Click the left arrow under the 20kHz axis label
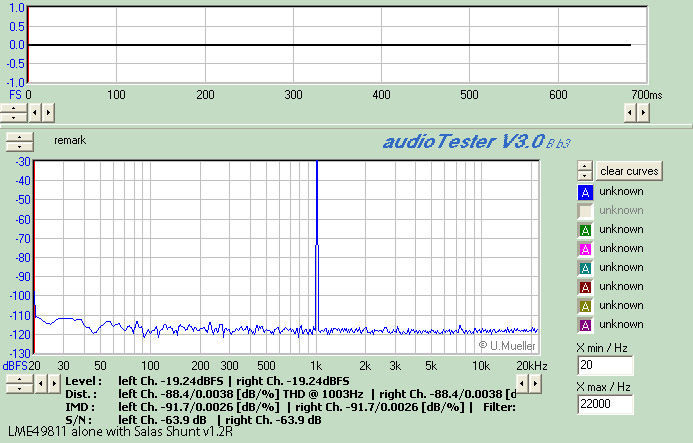 point(522,383)
